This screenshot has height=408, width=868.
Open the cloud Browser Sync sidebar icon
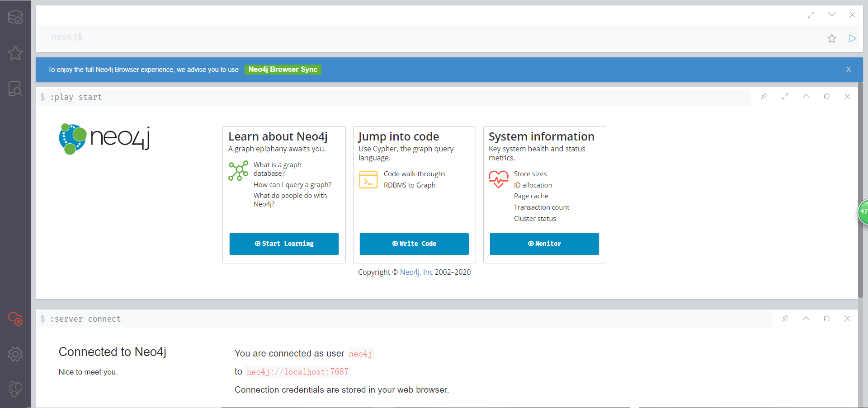point(15,319)
